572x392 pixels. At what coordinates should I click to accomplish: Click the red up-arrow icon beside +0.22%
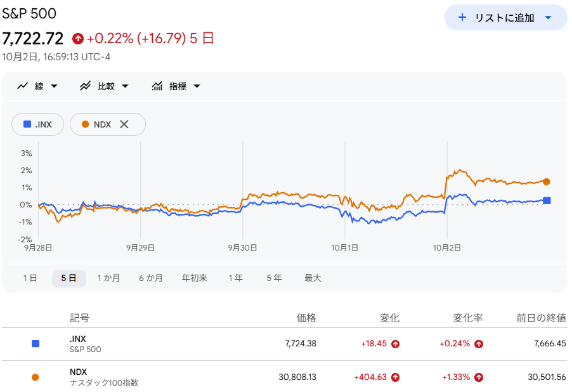(78, 38)
